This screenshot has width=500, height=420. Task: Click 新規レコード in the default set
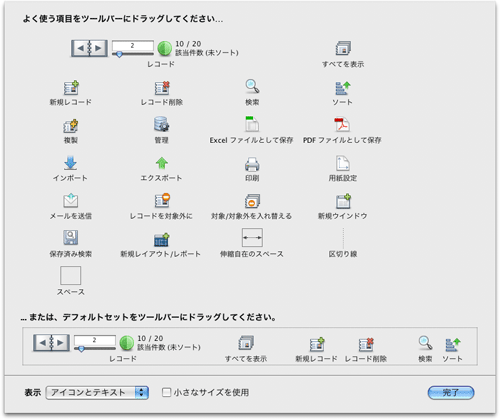(x=316, y=345)
